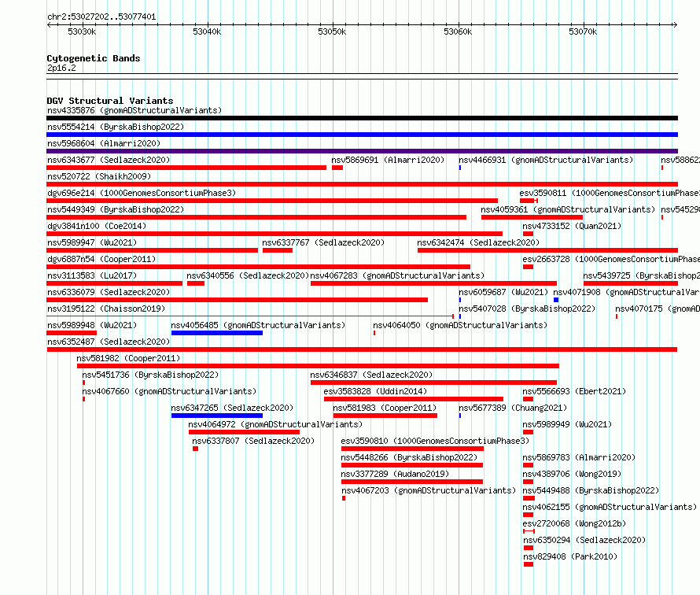Click the nsv4335876 gnomADStructuralVariants label

134,110
